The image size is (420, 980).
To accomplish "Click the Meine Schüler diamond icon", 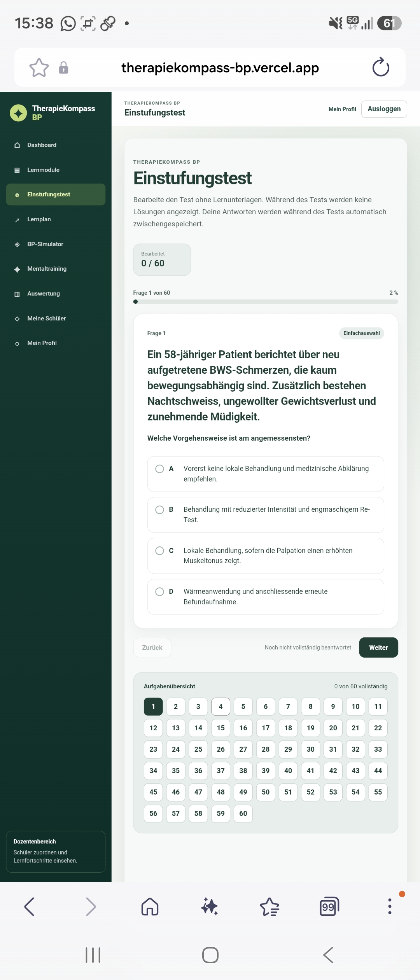I will (x=17, y=318).
